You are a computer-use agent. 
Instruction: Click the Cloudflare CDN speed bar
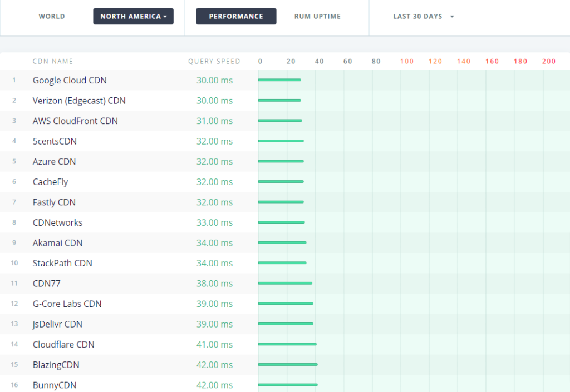tap(287, 344)
